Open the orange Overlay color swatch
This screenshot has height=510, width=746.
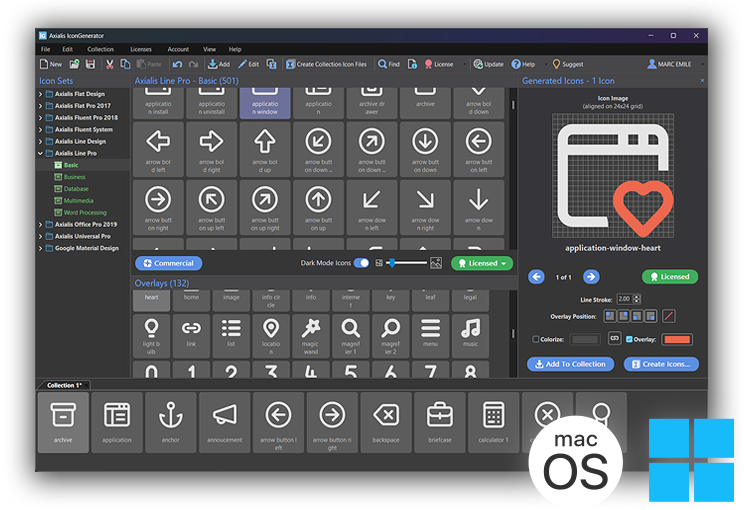click(x=677, y=339)
